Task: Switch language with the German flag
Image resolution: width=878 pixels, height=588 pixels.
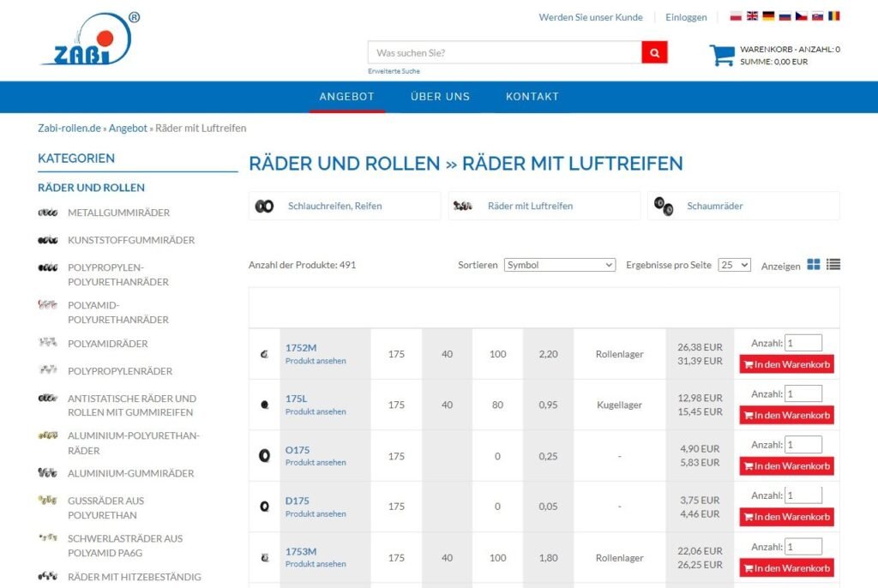Action: point(769,16)
